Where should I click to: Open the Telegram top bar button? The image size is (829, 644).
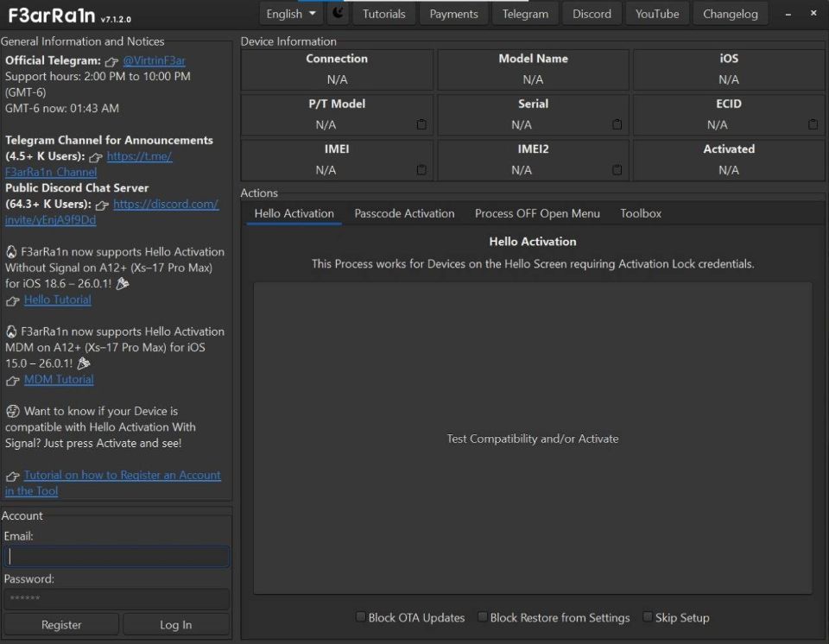(525, 14)
